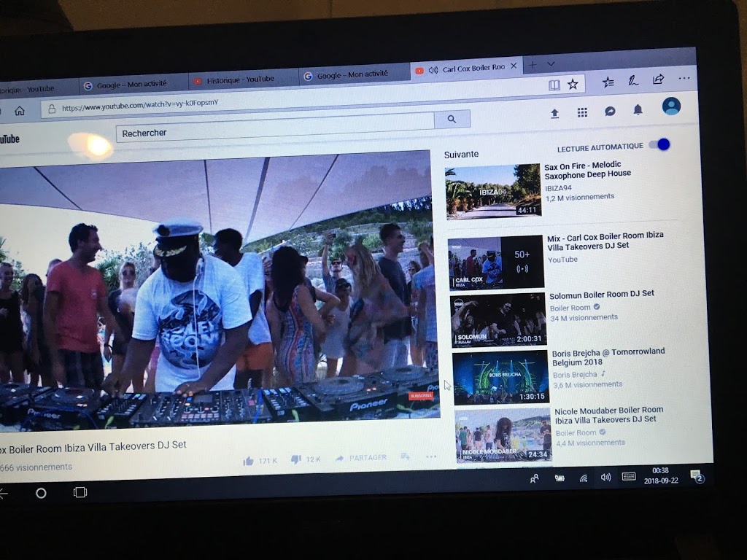747x560 pixels.
Task: Switch to the Carl Cox Boiler Room tab
Action: (x=467, y=69)
